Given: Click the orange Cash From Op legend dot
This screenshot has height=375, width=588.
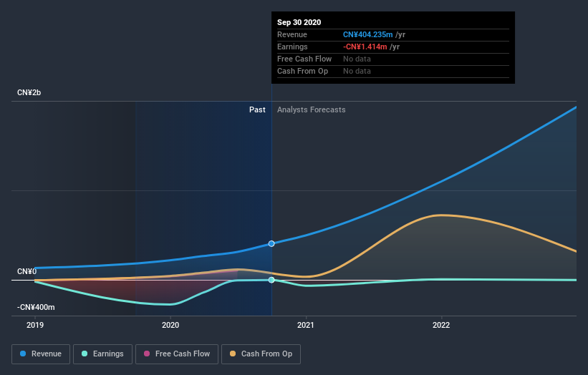Looking at the screenshot, I should [233, 354].
